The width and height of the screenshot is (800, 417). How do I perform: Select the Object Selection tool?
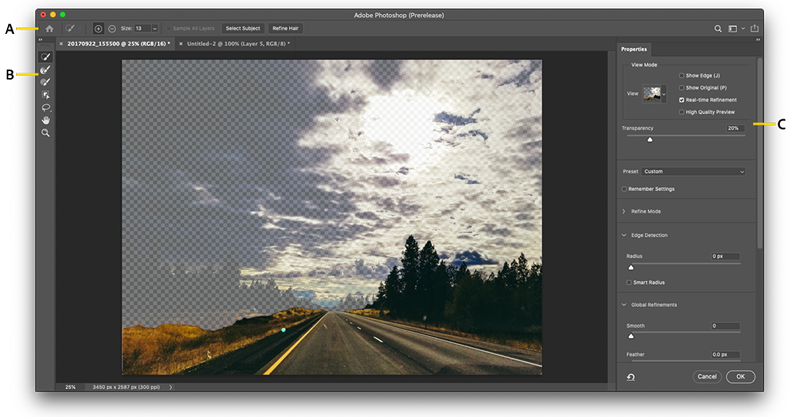pos(45,94)
